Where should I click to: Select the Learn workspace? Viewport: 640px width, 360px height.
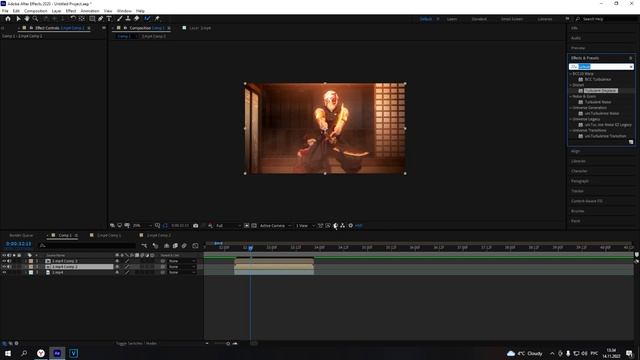(x=452, y=19)
